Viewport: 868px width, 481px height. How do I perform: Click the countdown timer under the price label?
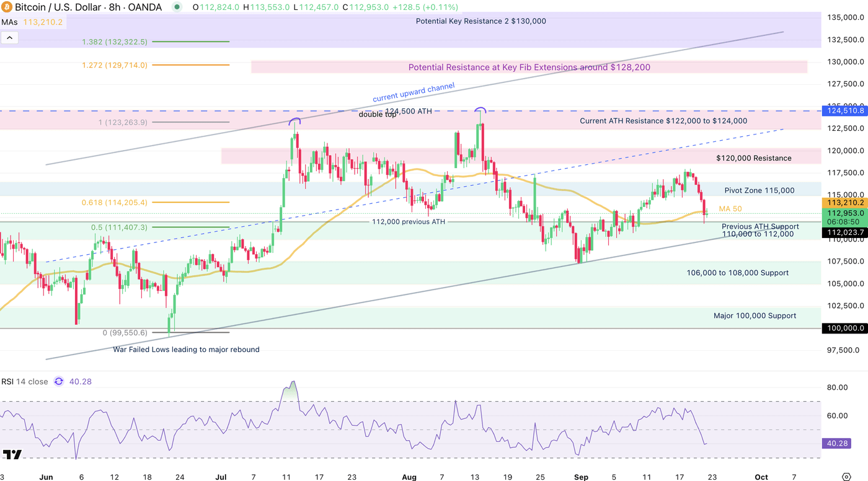point(843,221)
